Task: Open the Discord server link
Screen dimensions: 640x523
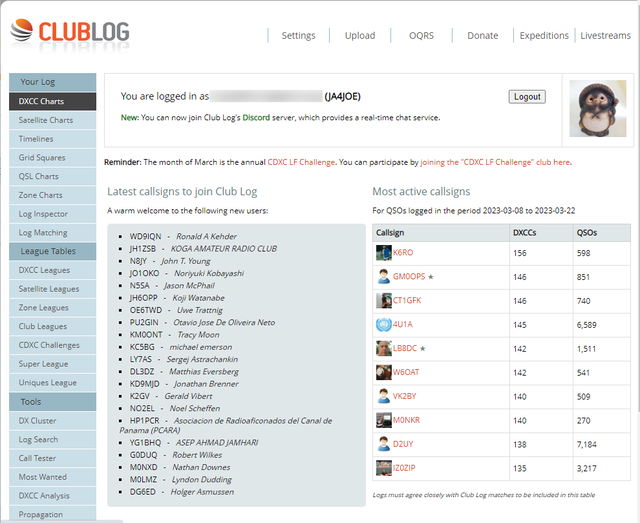Action: 256,118
